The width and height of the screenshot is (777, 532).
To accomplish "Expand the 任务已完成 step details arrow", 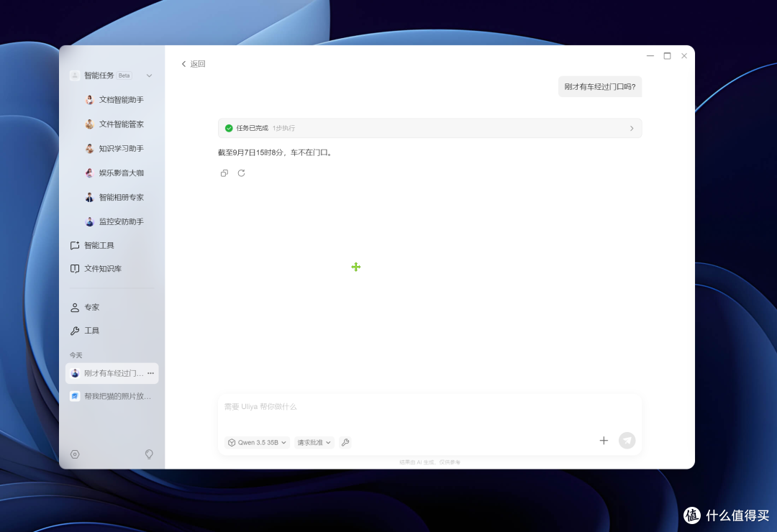I will point(632,128).
